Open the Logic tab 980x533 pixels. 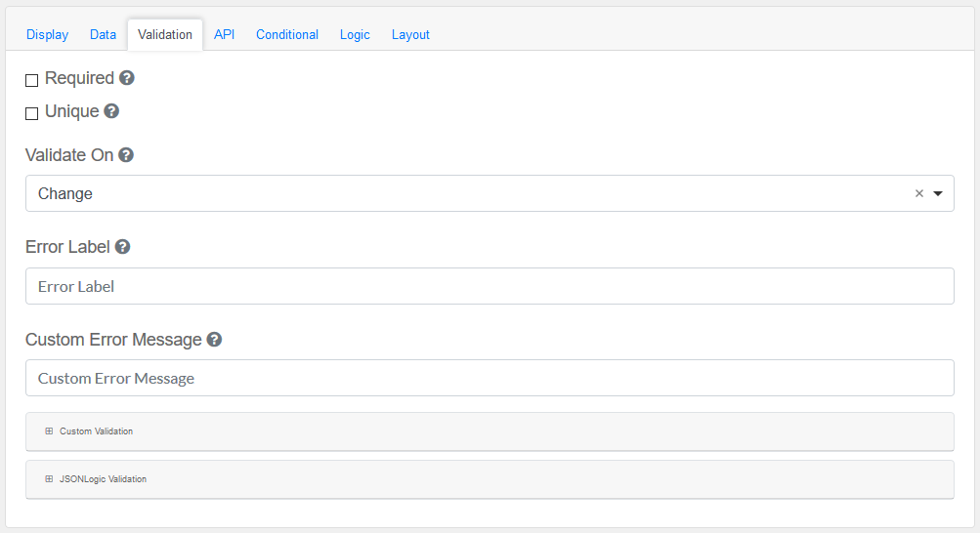coord(355,34)
